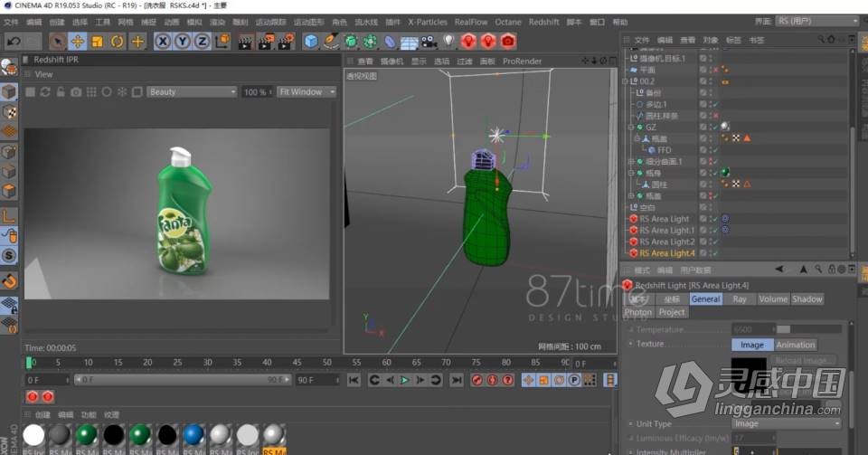Click frame 45 on the timeline

297,363
